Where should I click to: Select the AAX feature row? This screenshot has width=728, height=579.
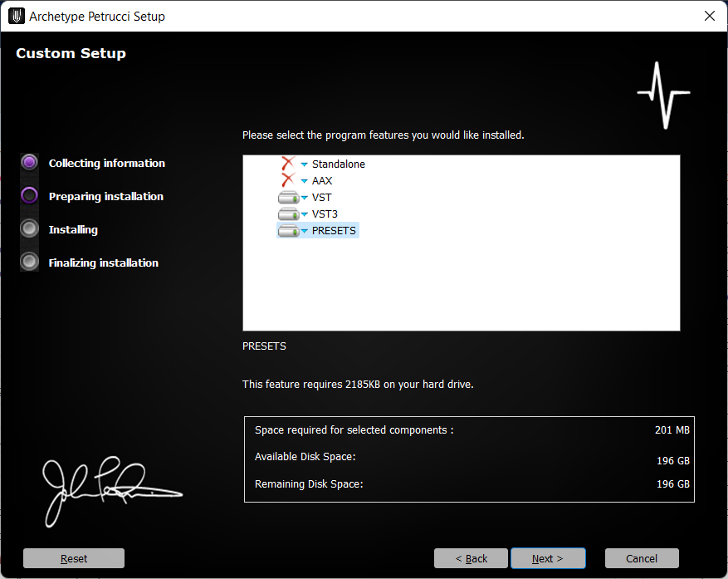pos(322,181)
